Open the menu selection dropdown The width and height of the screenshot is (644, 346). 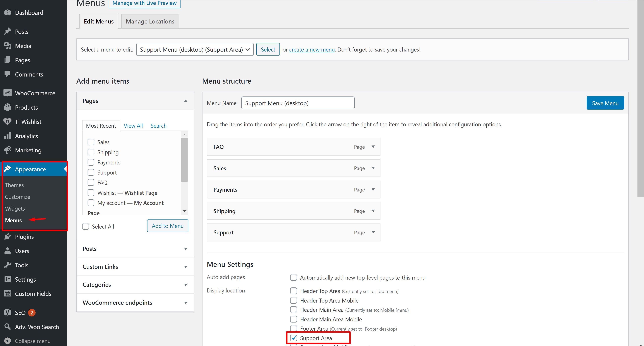pos(195,50)
